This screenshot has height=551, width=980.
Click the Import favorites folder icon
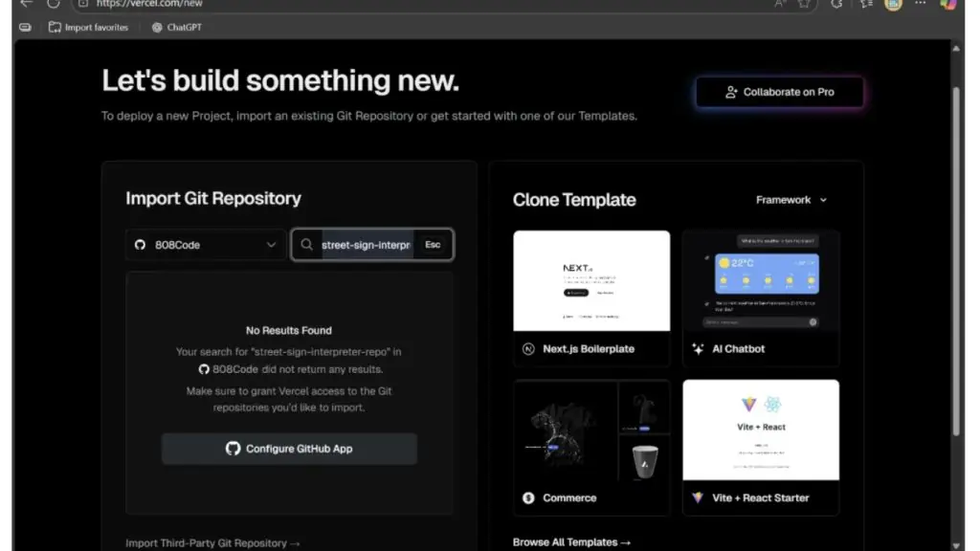[55, 28]
